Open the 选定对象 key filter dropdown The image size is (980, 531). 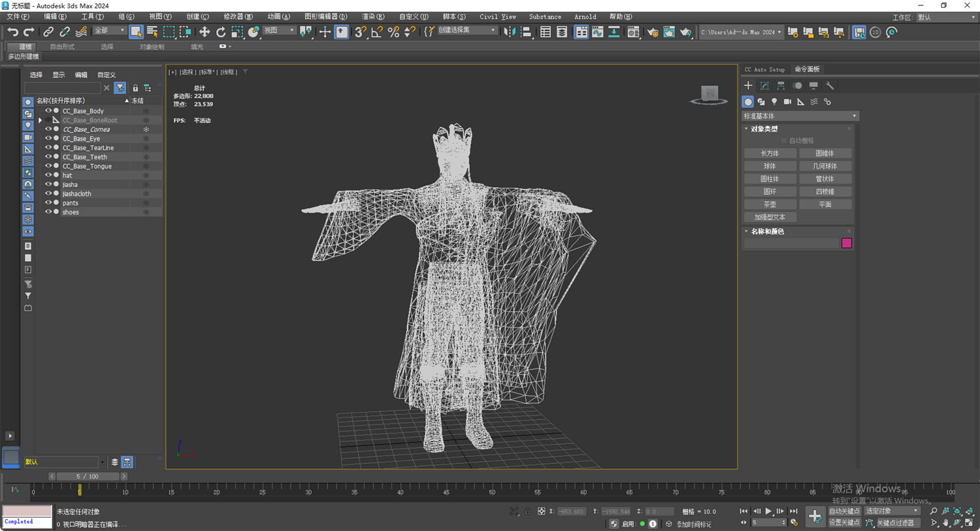[892, 511]
